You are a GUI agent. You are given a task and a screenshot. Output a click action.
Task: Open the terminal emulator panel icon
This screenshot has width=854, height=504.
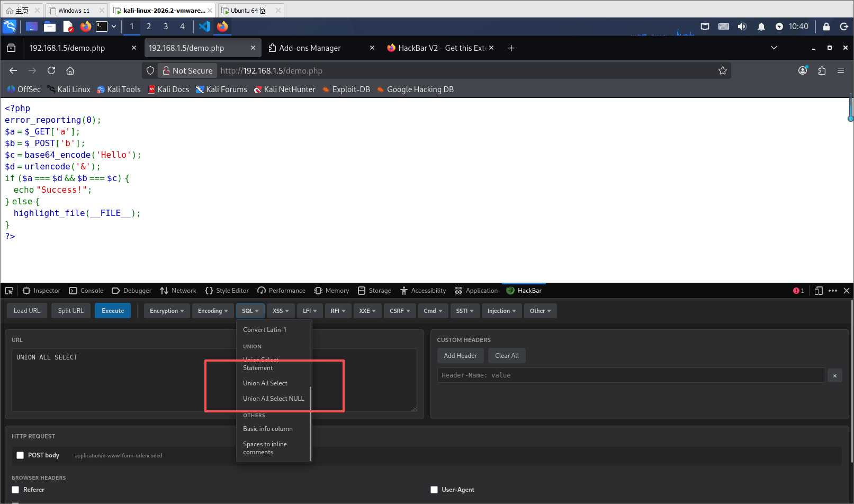tap(102, 26)
